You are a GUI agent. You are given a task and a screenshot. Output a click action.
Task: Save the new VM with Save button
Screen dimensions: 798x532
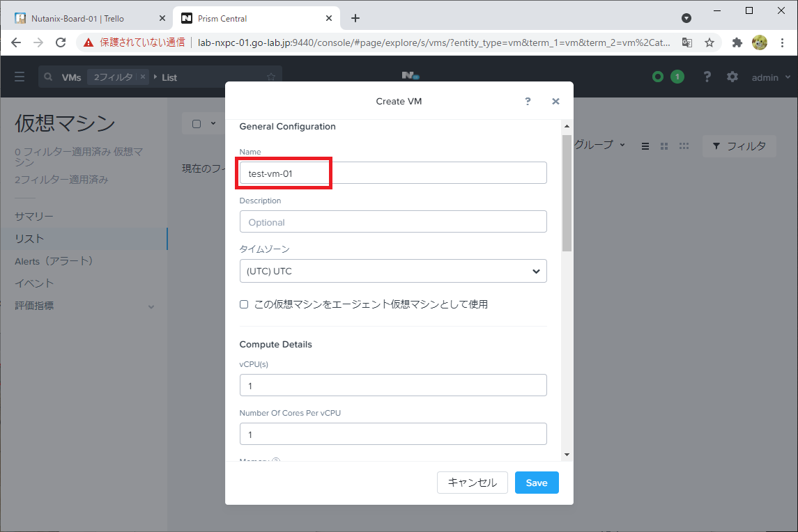pos(537,482)
